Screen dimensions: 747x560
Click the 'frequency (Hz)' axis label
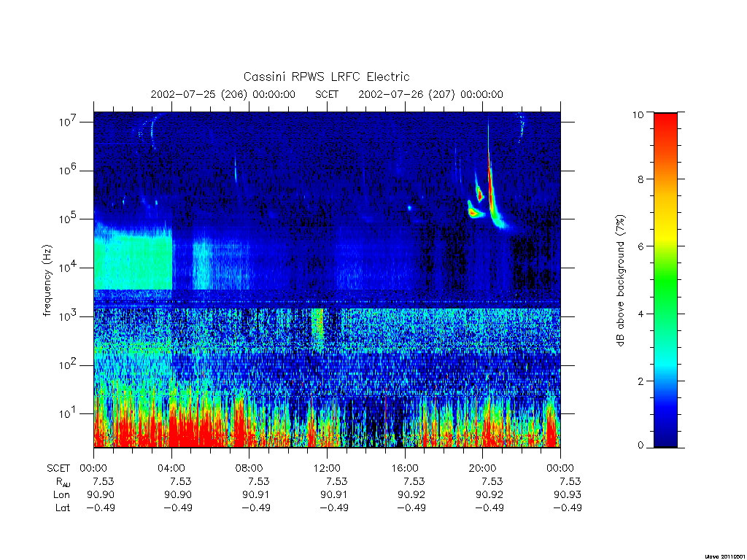47,281
